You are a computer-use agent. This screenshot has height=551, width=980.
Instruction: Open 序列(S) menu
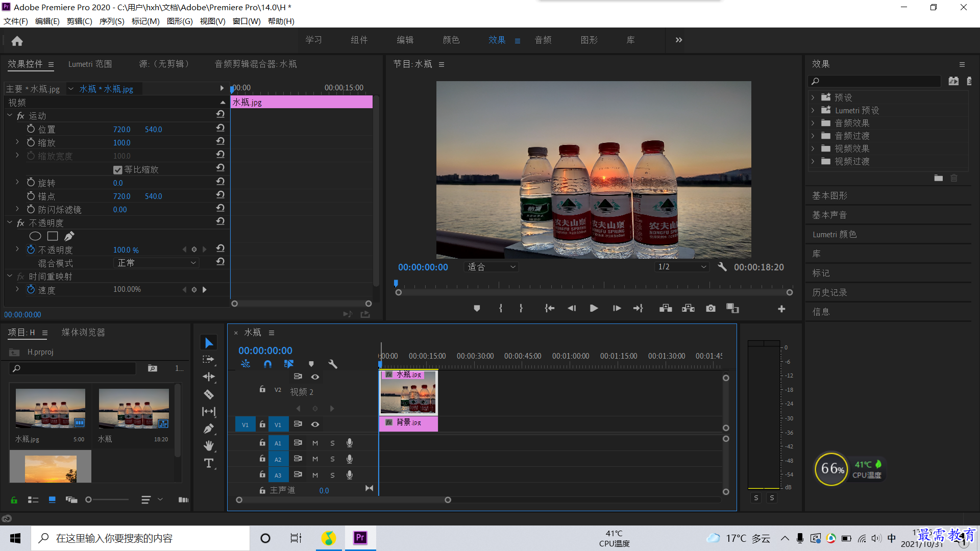(112, 21)
